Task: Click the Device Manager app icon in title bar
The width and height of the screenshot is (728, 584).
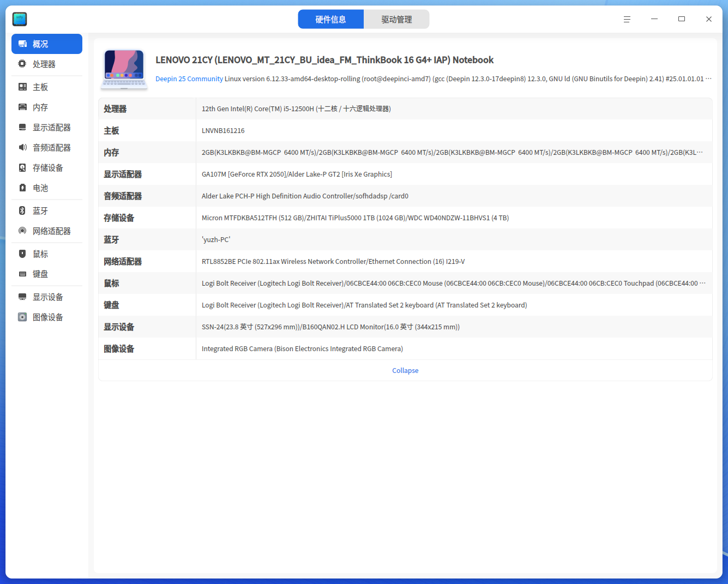Action: click(x=20, y=19)
